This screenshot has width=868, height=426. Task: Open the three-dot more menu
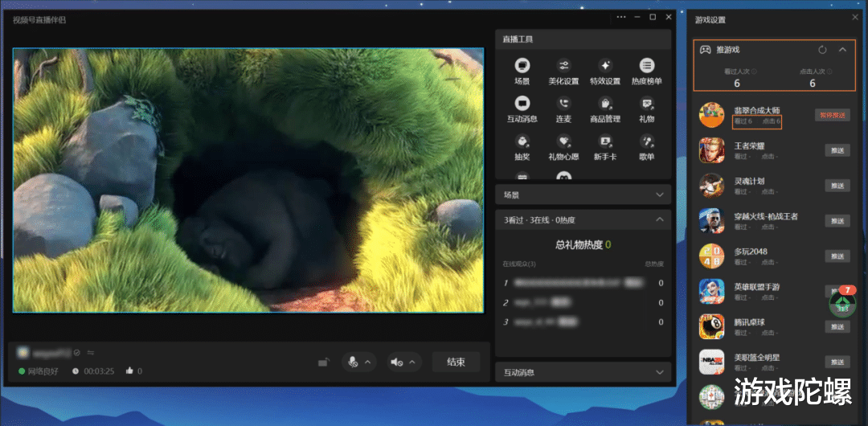pos(621,17)
